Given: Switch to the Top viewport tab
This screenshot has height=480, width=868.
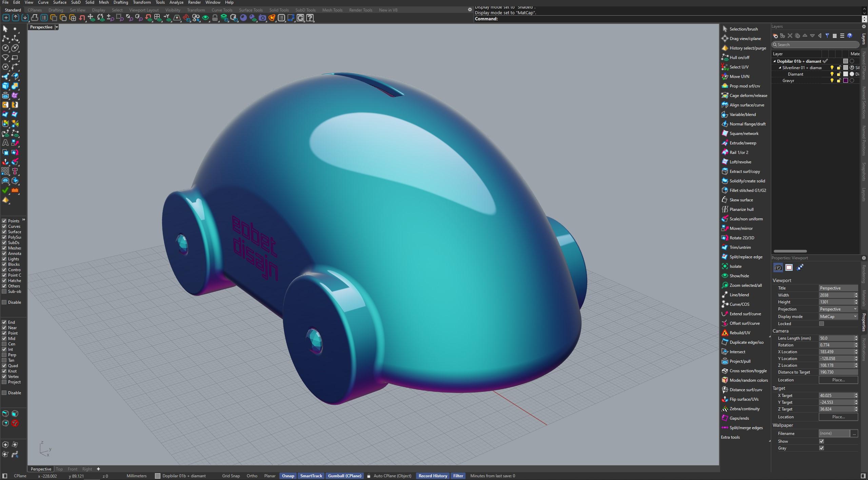Looking at the screenshot, I should 59,469.
